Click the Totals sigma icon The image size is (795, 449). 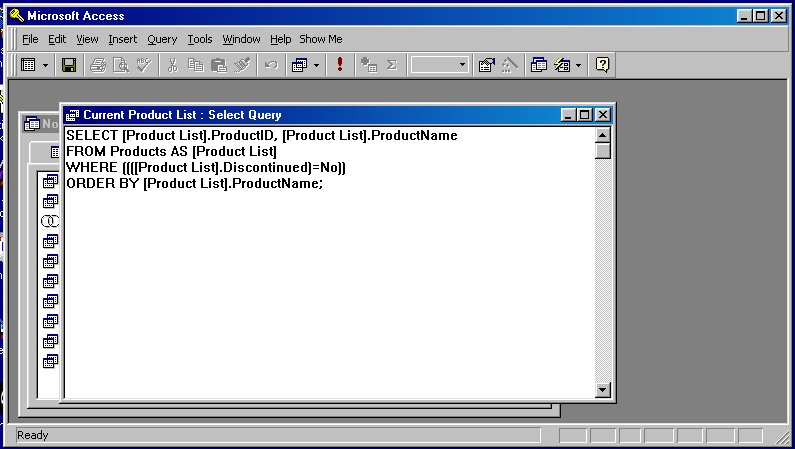pyautogui.click(x=391, y=65)
